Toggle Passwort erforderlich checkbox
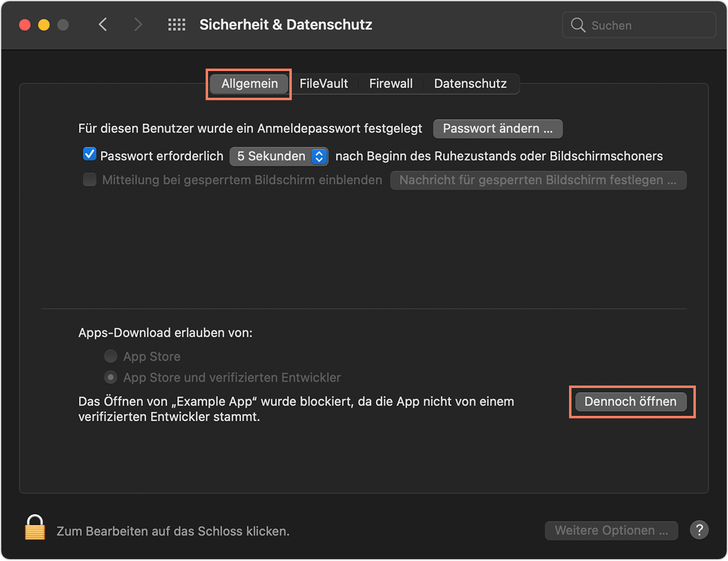728x561 pixels. [x=90, y=155]
